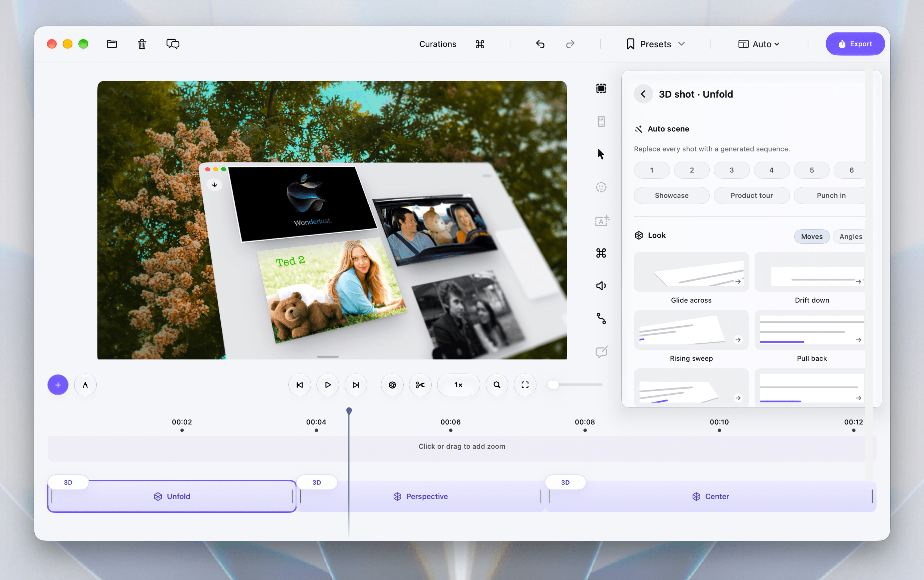The height and width of the screenshot is (580, 924).
Task: Select the Showcase auto scene
Action: pyautogui.click(x=672, y=195)
